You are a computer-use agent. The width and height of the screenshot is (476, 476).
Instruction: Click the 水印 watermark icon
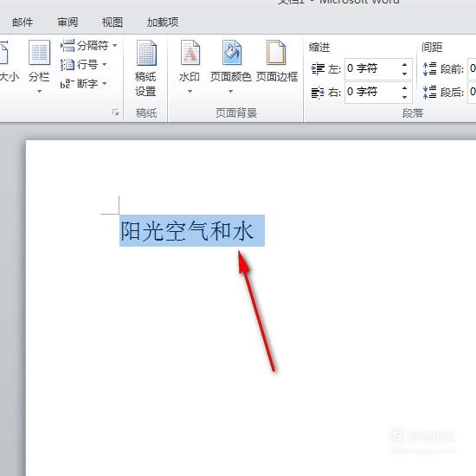point(190,53)
